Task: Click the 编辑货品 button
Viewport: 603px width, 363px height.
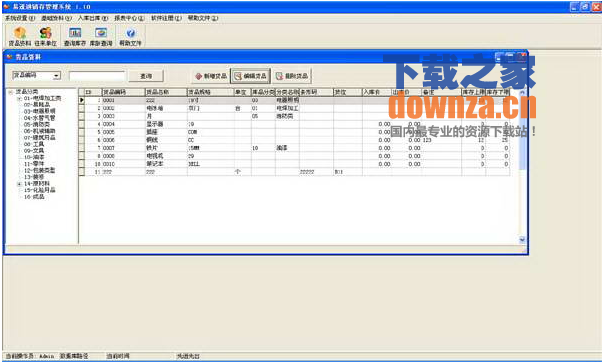Action: point(250,76)
